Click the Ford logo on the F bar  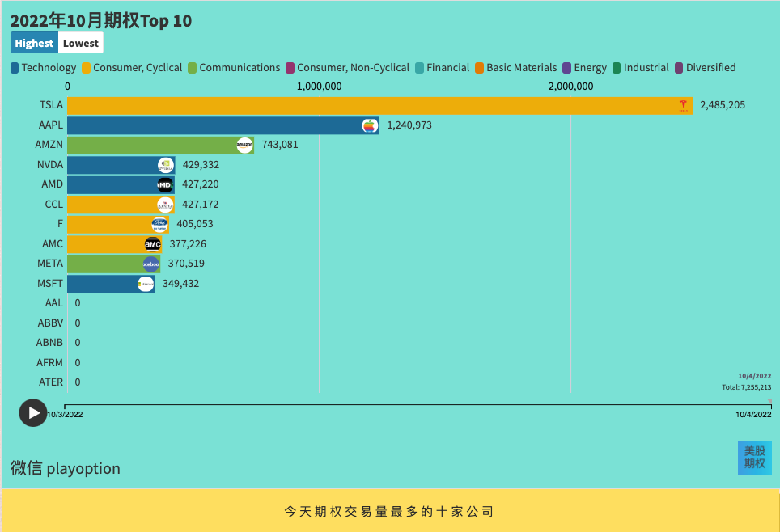pos(159,225)
